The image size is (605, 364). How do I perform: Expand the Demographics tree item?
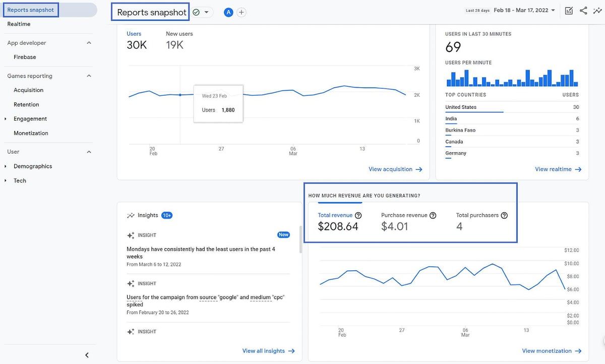(6, 166)
